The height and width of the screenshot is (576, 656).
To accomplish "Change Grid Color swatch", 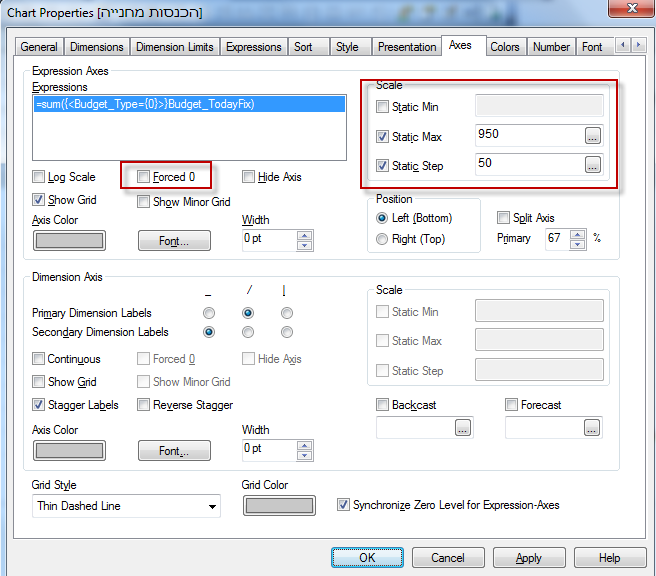I will (x=279, y=506).
